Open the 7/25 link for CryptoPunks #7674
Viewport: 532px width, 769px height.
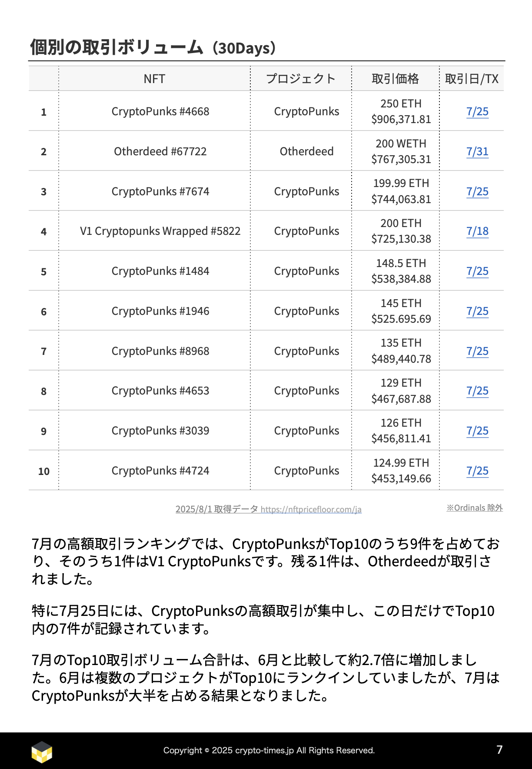point(477,192)
